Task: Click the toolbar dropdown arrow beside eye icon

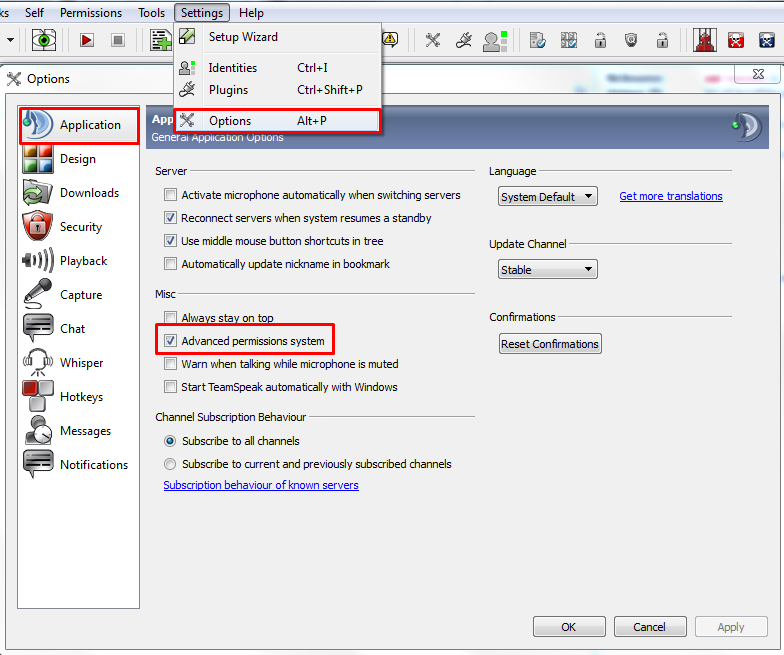Action: (10, 40)
